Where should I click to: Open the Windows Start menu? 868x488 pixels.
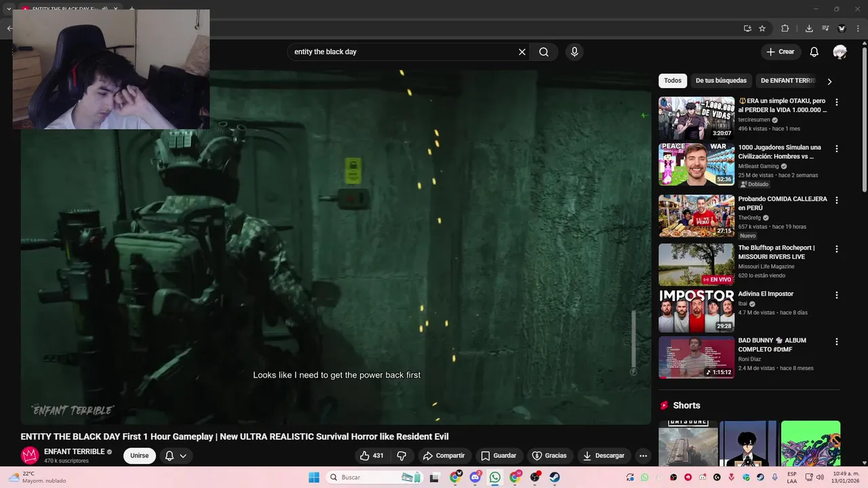pyautogui.click(x=314, y=477)
